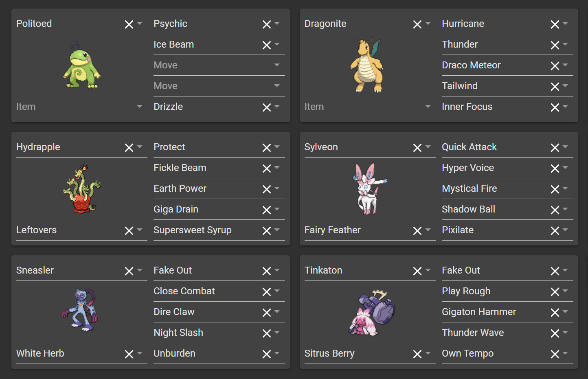The image size is (588, 379).
Task: Expand Dragonite's empty Item dropdown
Action: click(x=428, y=106)
